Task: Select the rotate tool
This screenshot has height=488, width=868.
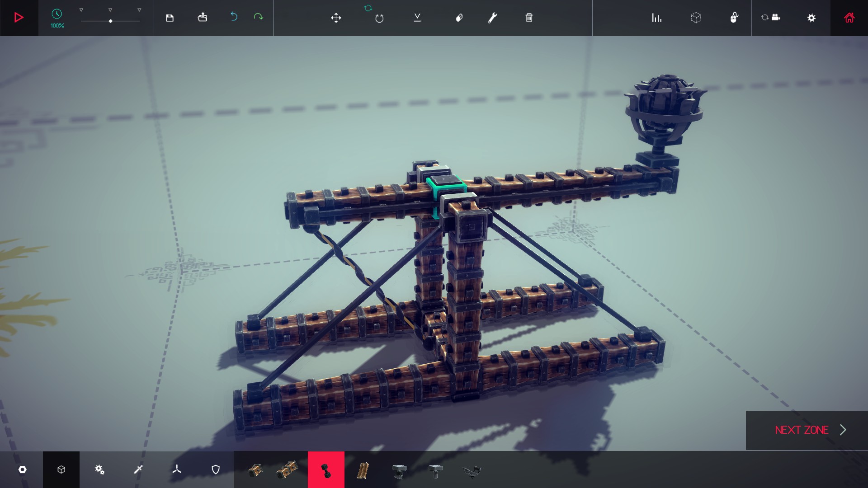Action: 379,18
